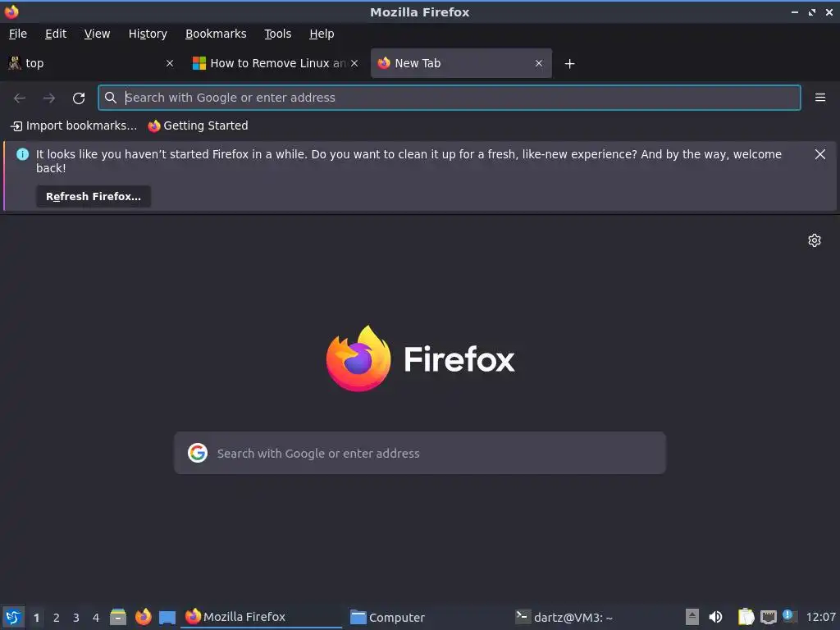Open the Bookmarks menu

click(x=216, y=34)
